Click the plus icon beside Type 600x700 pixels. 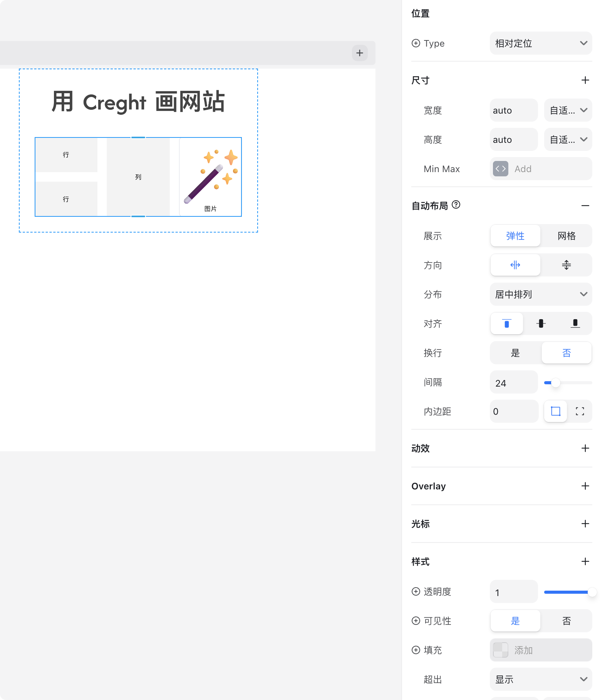[x=416, y=43]
